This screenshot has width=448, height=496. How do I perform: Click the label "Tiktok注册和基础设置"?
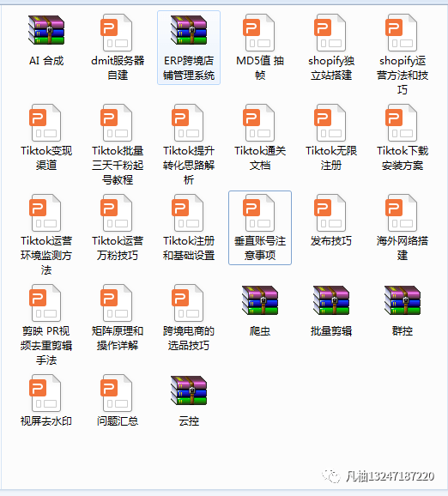tap(189, 248)
